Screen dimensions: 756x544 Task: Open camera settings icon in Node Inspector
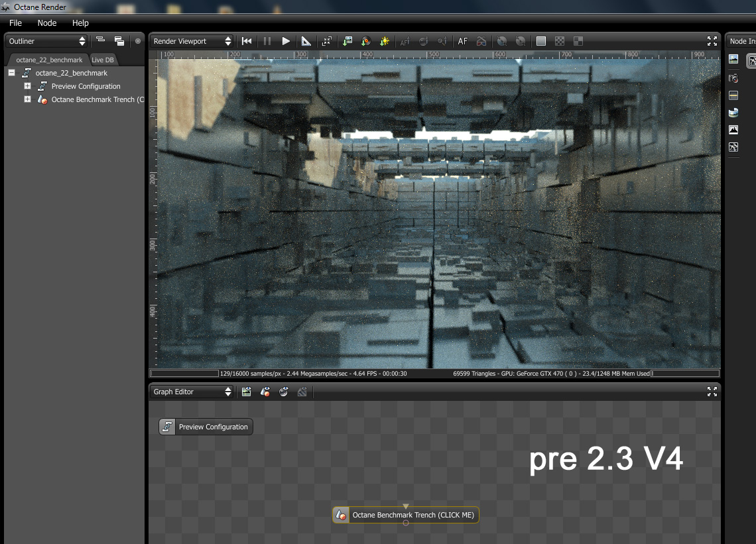click(x=733, y=78)
